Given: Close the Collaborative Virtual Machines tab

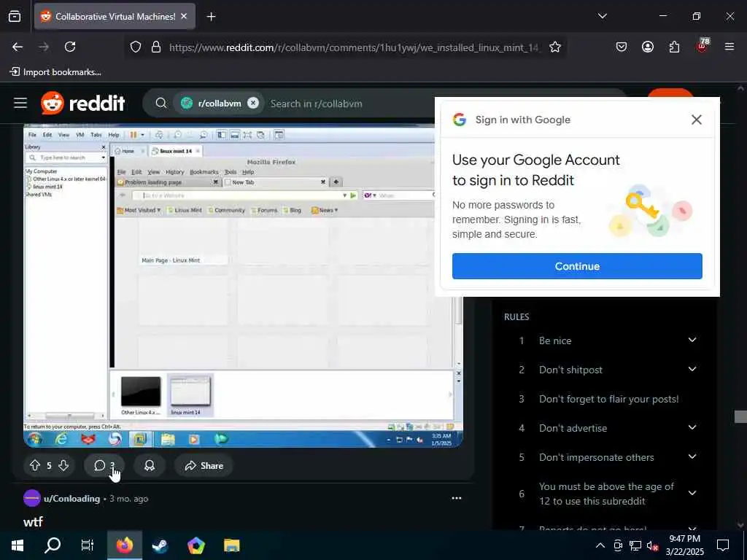Looking at the screenshot, I should [x=184, y=16].
